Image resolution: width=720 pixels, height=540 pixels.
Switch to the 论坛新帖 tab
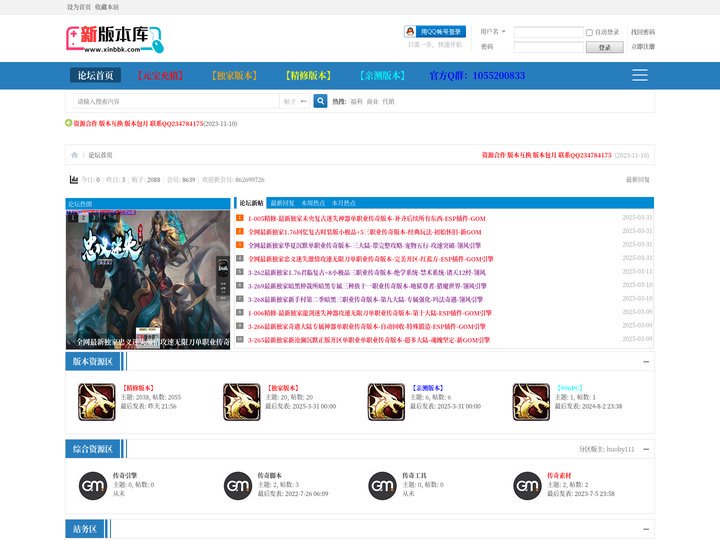pyautogui.click(x=251, y=203)
